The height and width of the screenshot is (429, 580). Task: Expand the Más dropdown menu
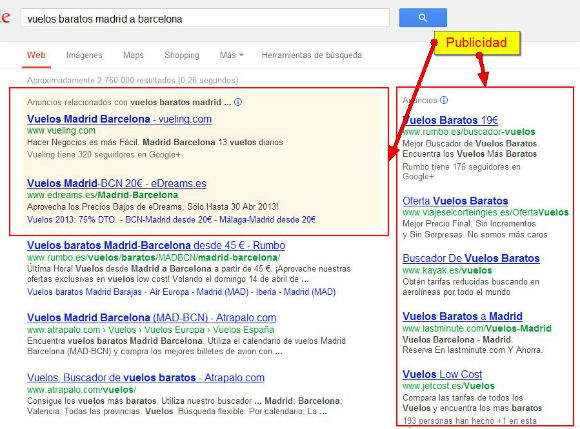pos(231,55)
